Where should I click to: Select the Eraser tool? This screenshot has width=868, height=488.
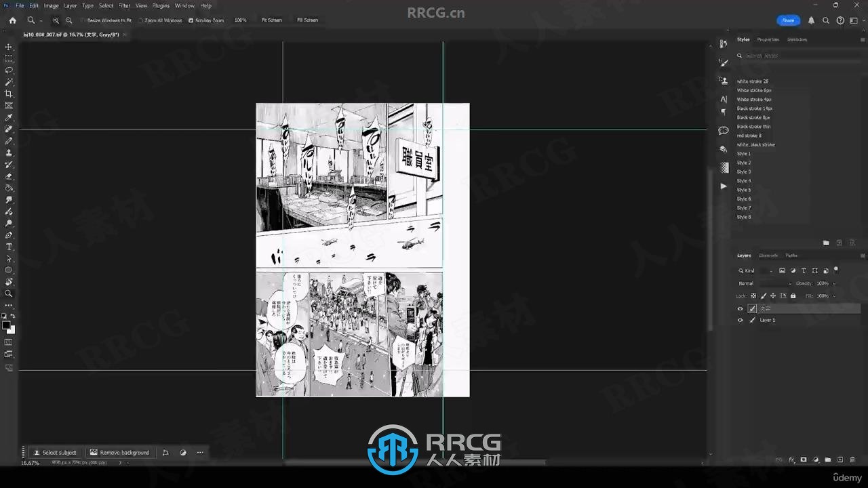pos(9,176)
